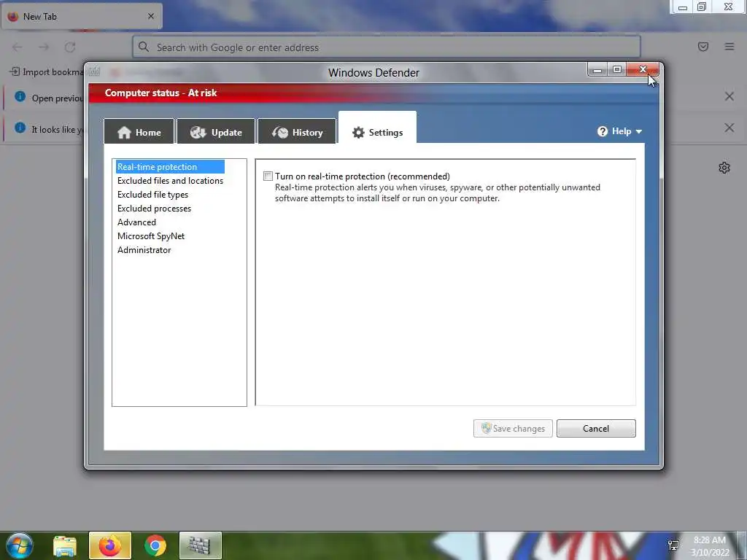Click the Cancel button
The image size is (747, 560).
[596, 428]
